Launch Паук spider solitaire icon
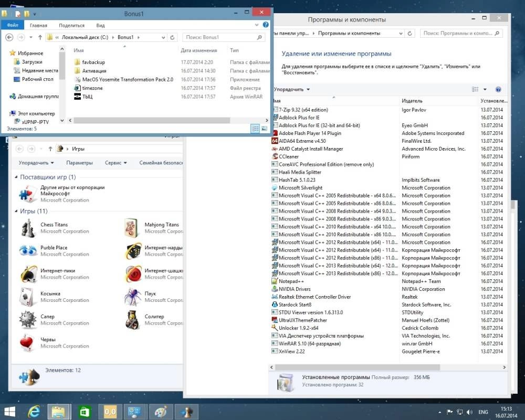Screen dimensions: 525x420 133,297
